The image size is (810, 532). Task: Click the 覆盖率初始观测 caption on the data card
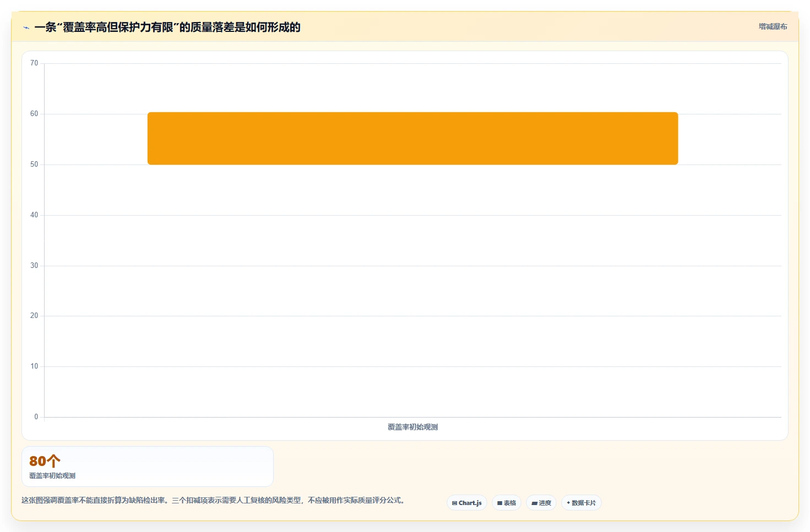52,476
